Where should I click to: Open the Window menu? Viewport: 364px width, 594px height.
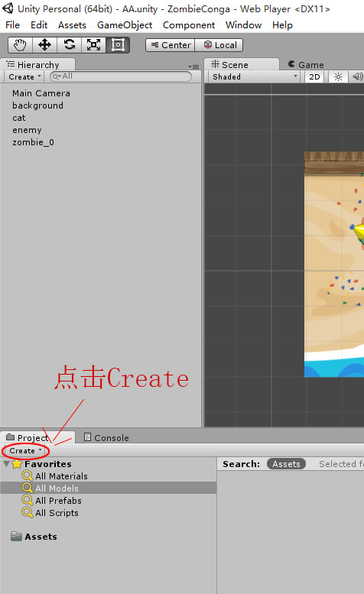pos(243,25)
